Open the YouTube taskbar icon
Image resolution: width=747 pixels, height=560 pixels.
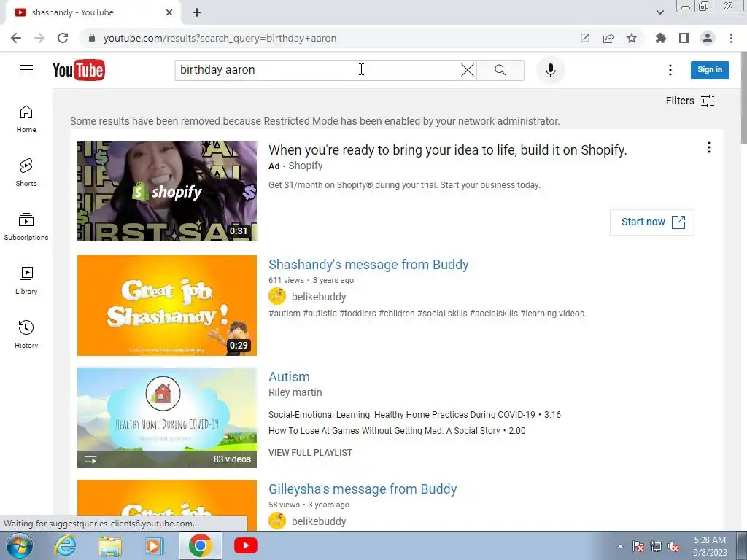(246, 546)
